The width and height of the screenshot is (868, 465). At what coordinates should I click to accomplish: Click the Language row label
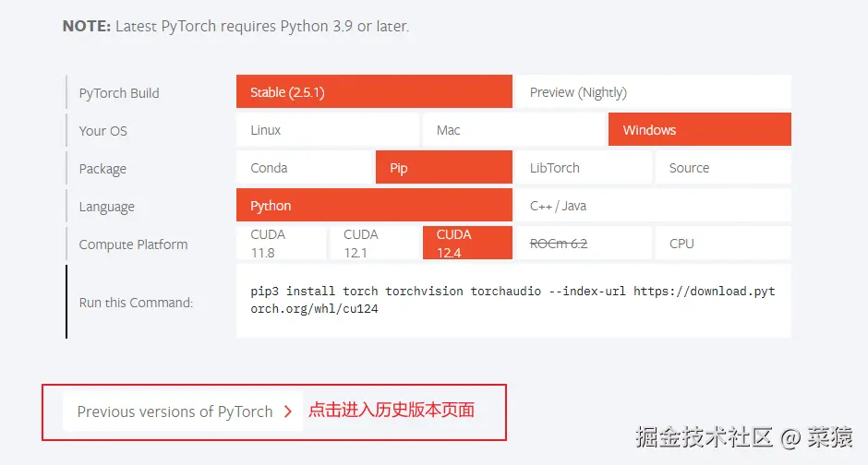tap(107, 207)
